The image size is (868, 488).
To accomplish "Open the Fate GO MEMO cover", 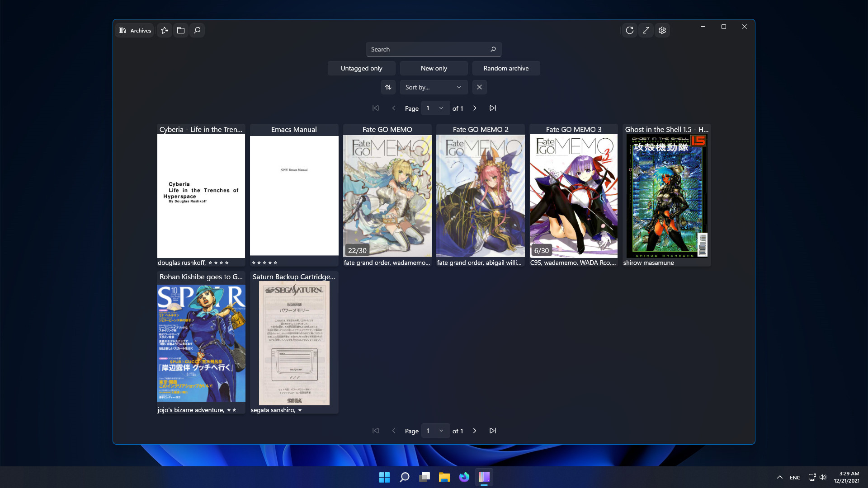I will (387, 196).
